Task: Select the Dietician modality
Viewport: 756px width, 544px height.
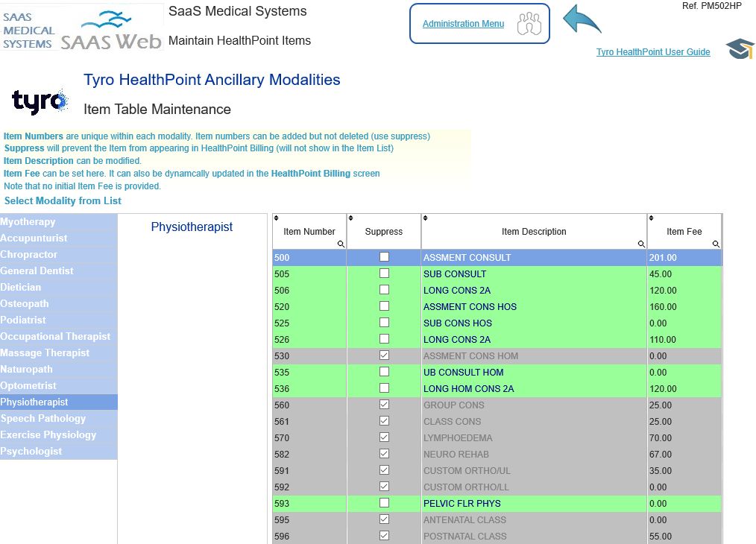Action: [58, 288]
